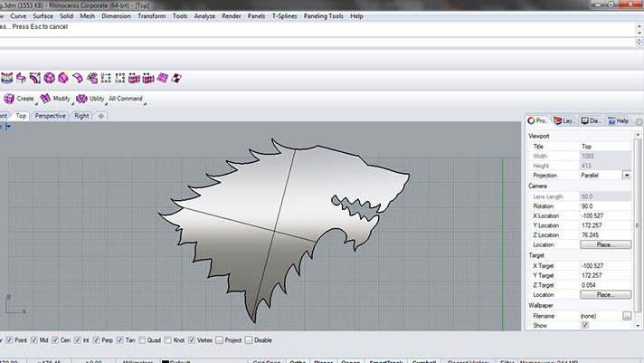Image resolution: width=644 pixels, height=363 pixels.
Task: Click the All Command toolbar button
Action: (125, 99)
